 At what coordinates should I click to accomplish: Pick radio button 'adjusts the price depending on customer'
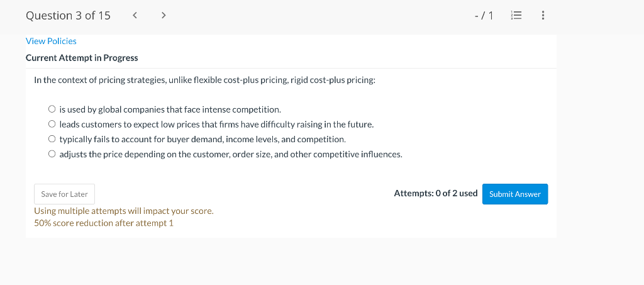pyautogui.click(x=53, y=154)
